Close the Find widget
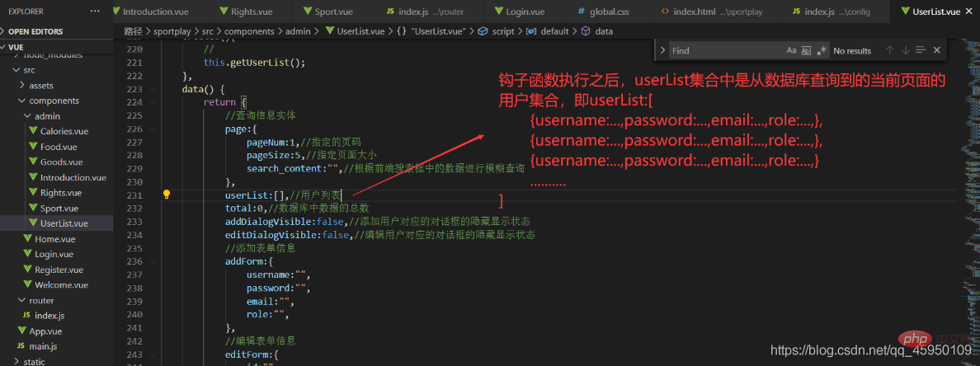The image size is (980, 366). pos(936,50)
